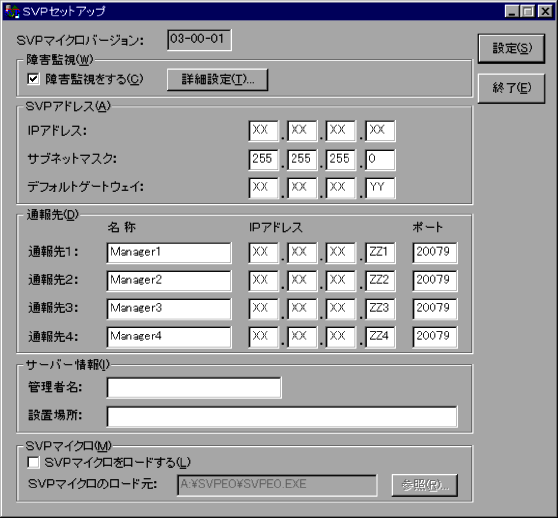This screenshot has height=518, width=558.
Task: Toggle the 障害監視をする checkbox
Action: point(33,79)
